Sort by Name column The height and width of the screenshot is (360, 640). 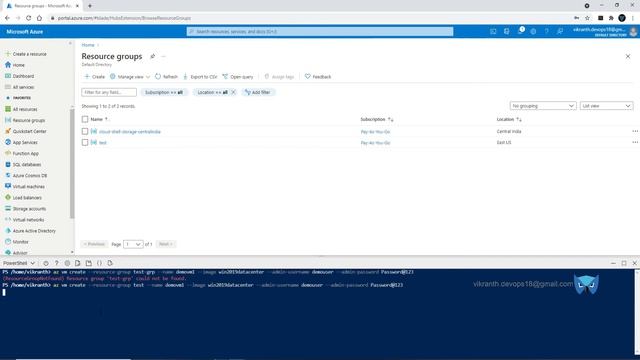pos(99,119)
